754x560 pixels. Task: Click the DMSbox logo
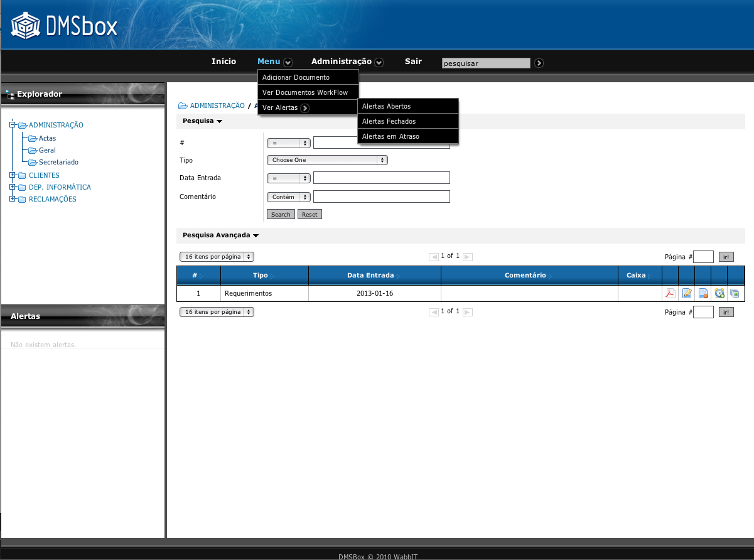[64, 26]
